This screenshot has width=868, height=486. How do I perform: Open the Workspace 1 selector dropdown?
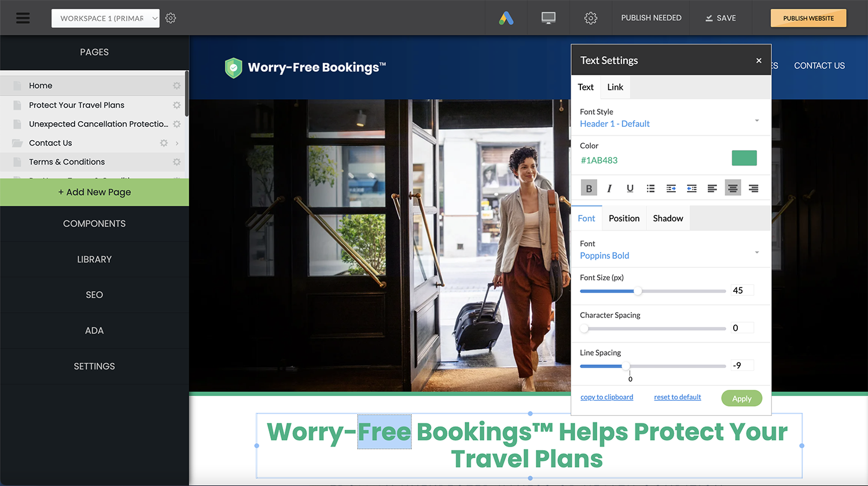pos(105,18)
